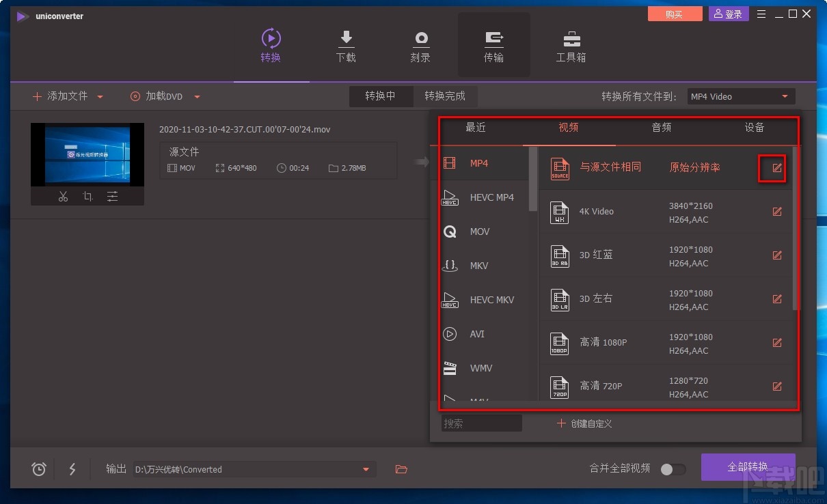This screenshot has height=504, width=827.
Task: Open the MP4 Video output format dropdown
Action: click(x=740, y=96)
